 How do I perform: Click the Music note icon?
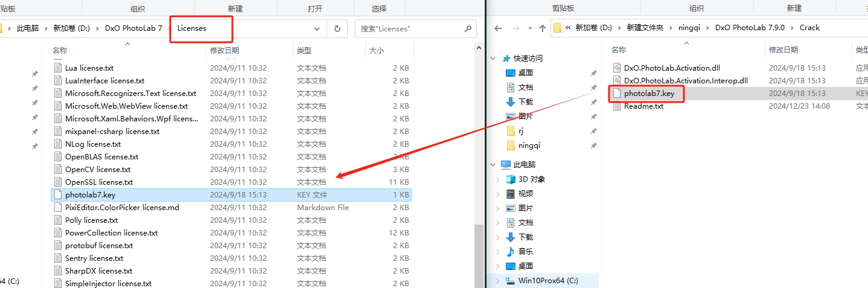pyautogui.click(x=511, y=251)
